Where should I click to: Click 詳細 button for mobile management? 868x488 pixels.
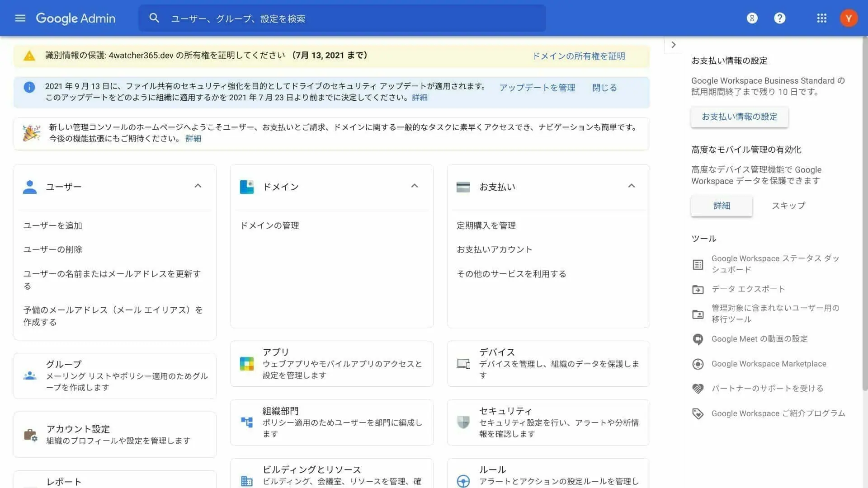722,206
